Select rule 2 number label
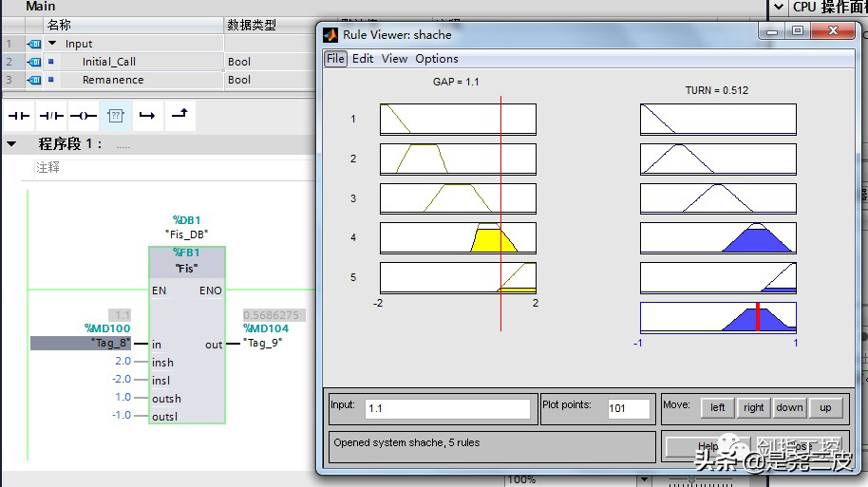Image resolution: width=868 pixels, height=487 pixels. pyautogui.click(x=353, y=159)
